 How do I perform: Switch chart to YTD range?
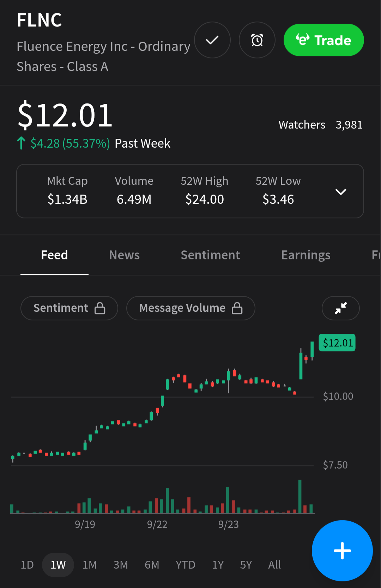point(185,565)
